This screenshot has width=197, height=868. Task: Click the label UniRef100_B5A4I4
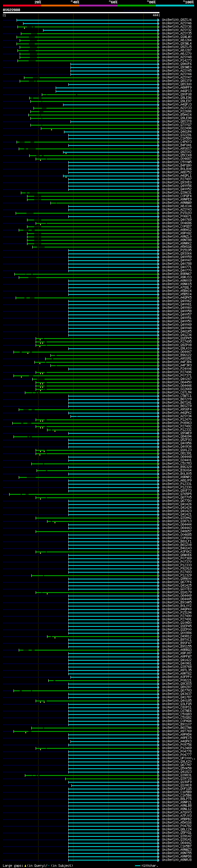tap(176, 115)
